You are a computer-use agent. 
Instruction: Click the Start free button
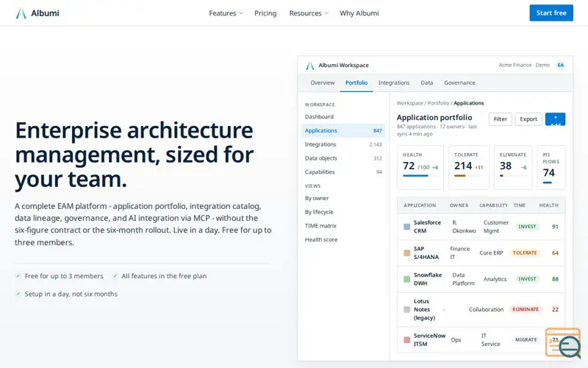[x=551, y=13]
